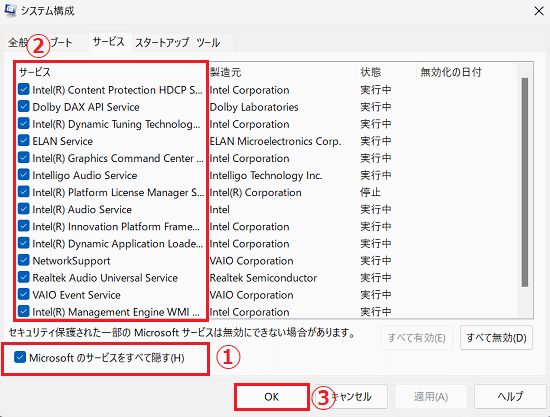This screenshot has height=417, width=550.
Task: Select Realtek Audio Universal Service name
Action: (105, 278)
